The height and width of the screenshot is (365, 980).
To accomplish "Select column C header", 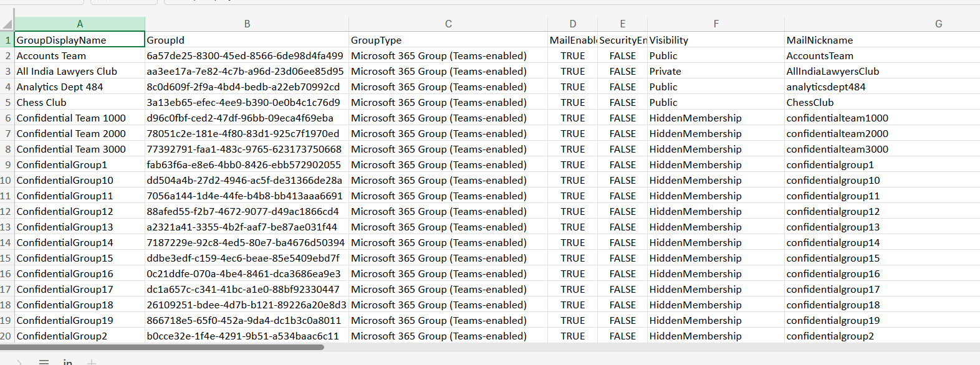I will click(448, 24).
